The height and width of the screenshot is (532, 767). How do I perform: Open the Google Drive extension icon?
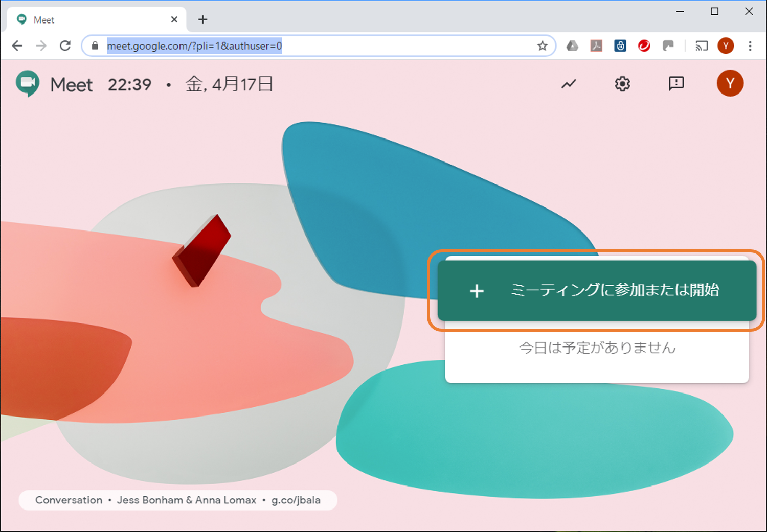[x=572, y=46]
